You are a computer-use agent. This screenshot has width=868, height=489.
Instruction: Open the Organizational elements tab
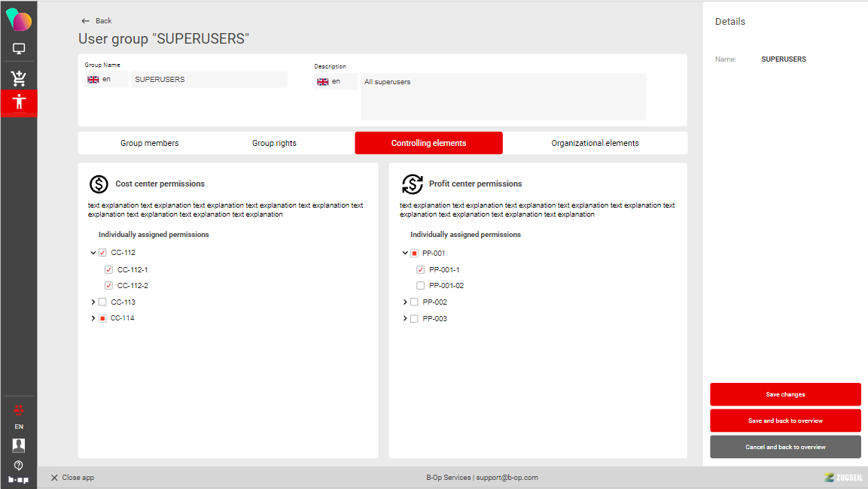(595, 143)
